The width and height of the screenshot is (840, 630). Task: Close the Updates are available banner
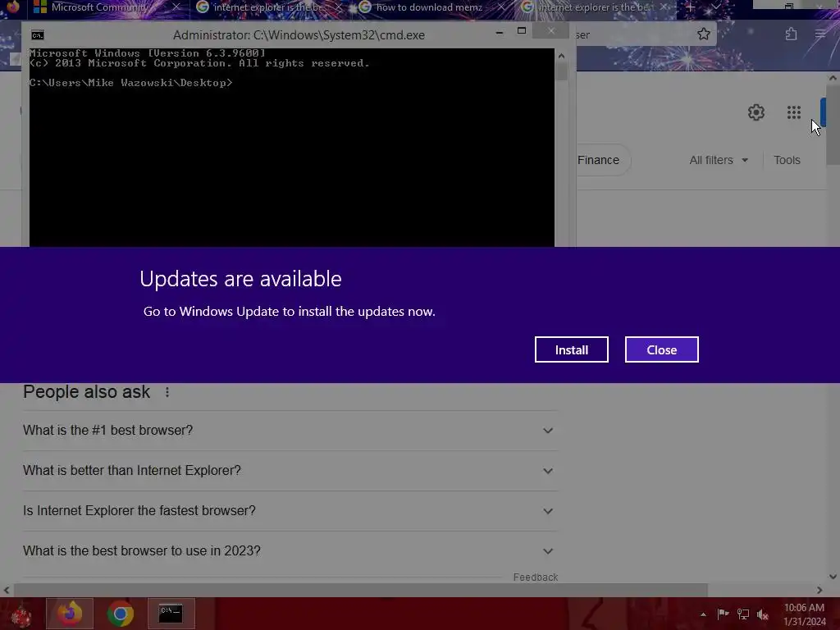pos(662,349)
